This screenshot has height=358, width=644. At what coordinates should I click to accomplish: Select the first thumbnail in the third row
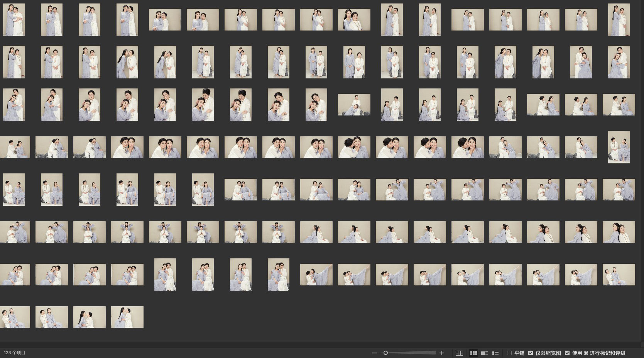14,105
